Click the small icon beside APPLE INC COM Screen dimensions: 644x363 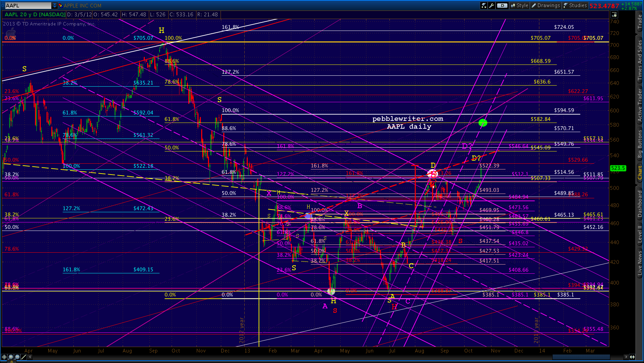coord(60,5)
